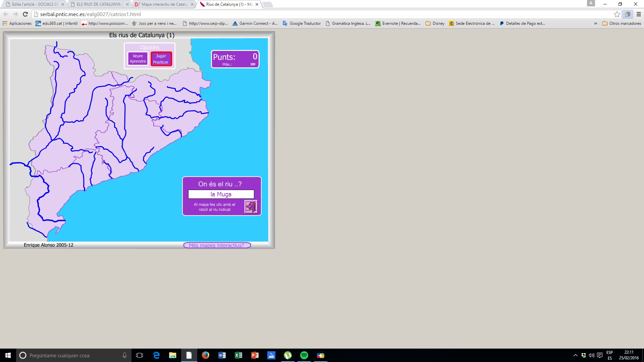Click the exit door icon in question panel
Screen dimensions: 644x362
pyautogui.click(x=251, y=207)
